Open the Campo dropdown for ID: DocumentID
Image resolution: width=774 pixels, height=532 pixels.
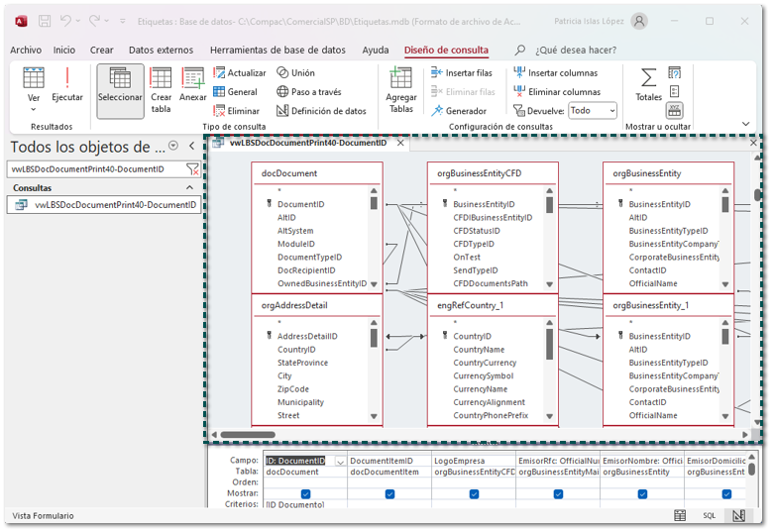pos(340,461)
